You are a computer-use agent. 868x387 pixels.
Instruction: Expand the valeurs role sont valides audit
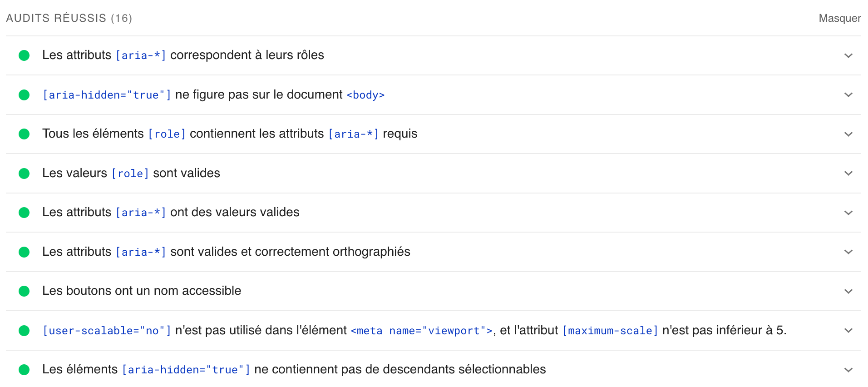point(848,173)
